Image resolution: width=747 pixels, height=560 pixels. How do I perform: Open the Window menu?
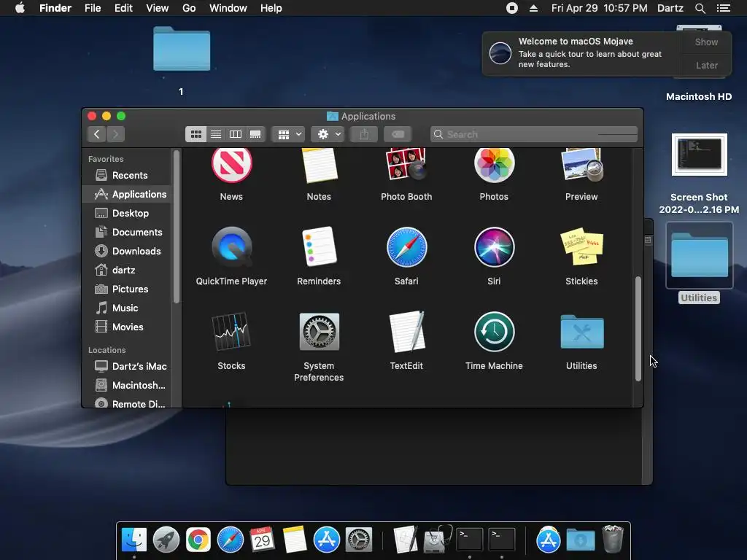[228, 8]
